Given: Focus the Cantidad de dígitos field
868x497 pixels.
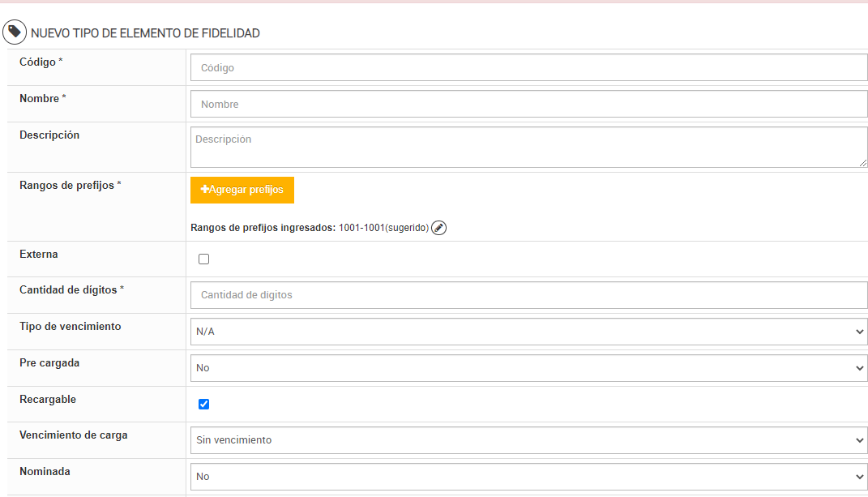Looking at the screenshot, I should coord(528,295).
